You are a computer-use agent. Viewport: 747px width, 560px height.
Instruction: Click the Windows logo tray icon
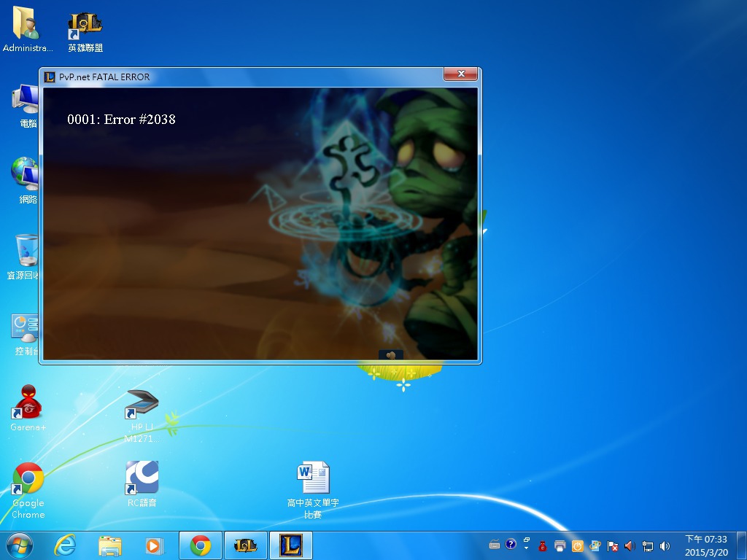click(x=595, y=545)
